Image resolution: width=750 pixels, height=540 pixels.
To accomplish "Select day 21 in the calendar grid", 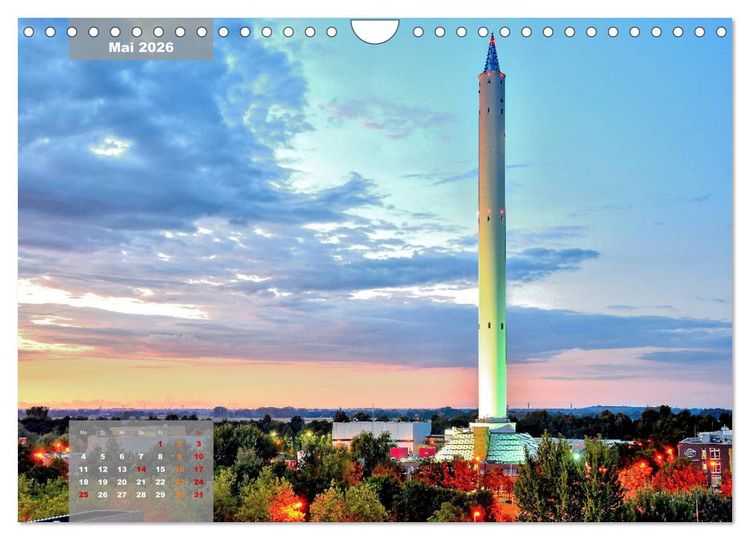I will [141, 482].
